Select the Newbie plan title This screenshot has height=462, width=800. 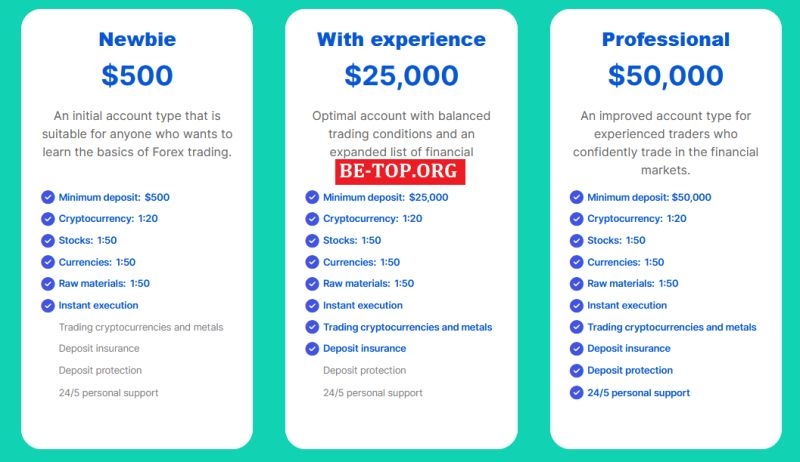[137, 40]
